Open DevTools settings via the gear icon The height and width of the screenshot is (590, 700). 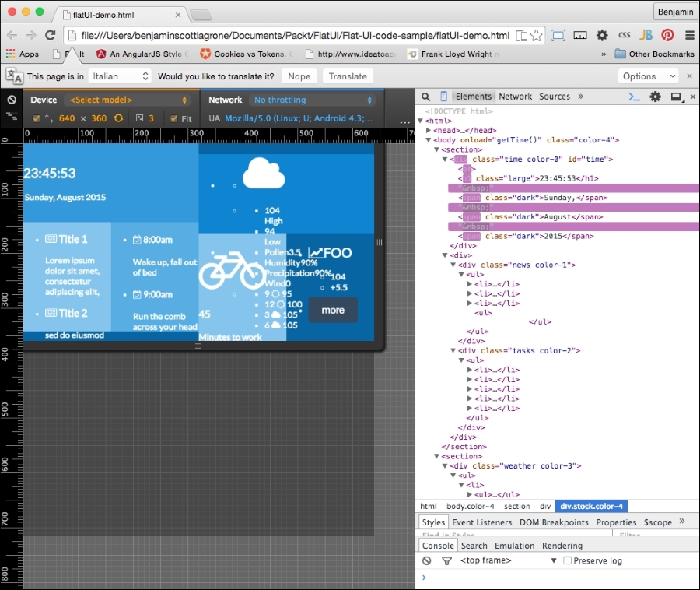654,97
